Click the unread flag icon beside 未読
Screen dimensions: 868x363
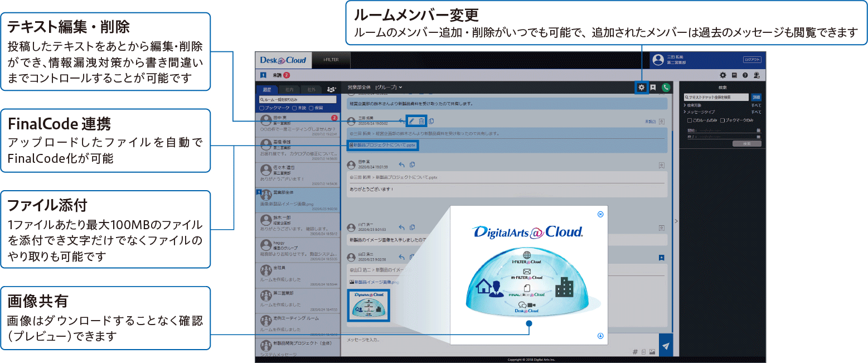tap(263, 75)
